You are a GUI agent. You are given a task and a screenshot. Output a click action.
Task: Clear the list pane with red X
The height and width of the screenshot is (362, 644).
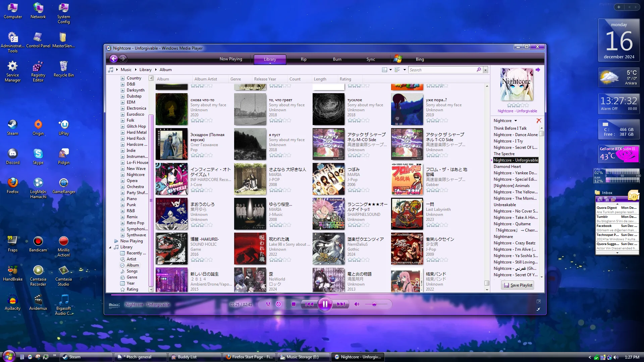(539, 121)
